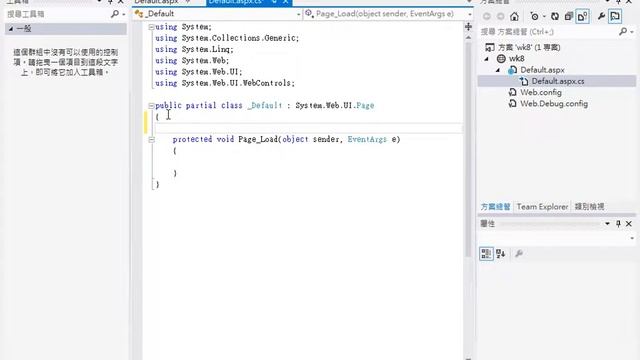640x360 pixels.
Task: Select Default.aspx.cs in Solution Explorer
Action: point(558,81)
